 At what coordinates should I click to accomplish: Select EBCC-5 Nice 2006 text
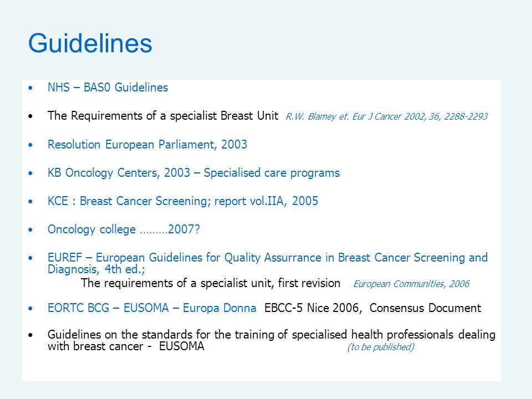pos(311,308)
